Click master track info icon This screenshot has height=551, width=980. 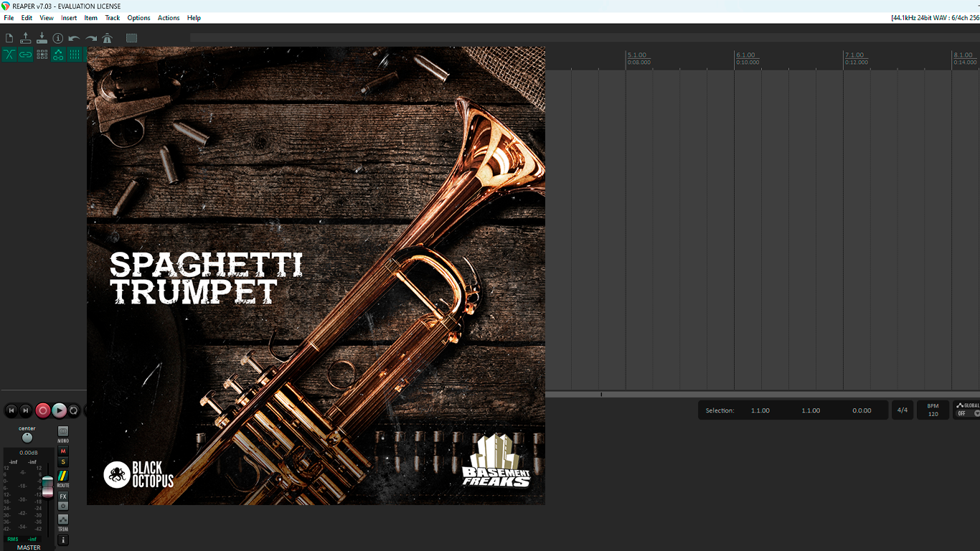63,540
